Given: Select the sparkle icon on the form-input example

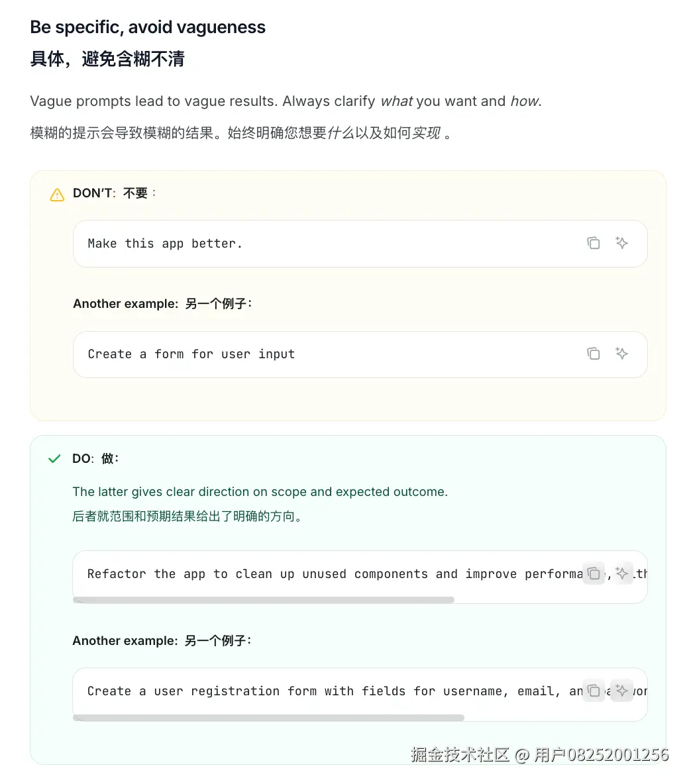Looking at the screenshot, I should tap(621, 354).
